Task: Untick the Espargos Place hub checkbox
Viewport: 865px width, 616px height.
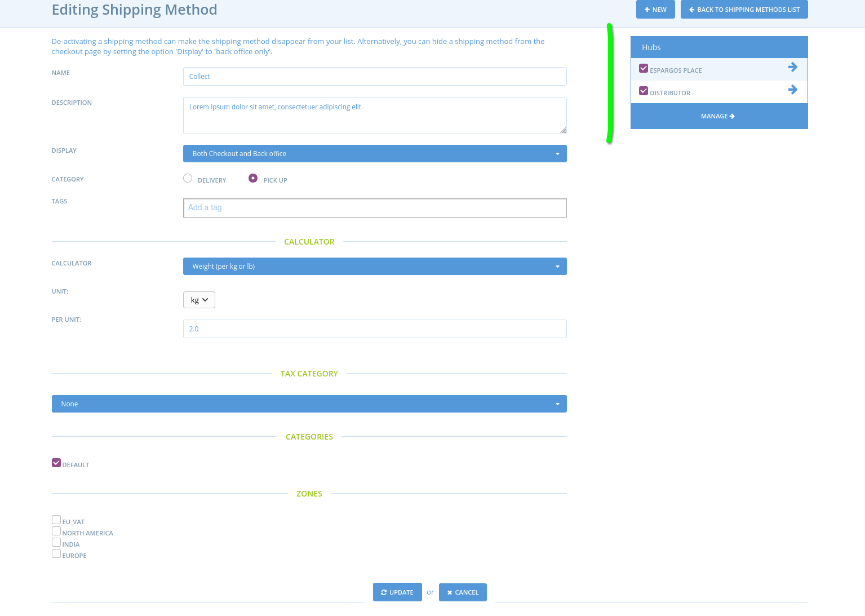Action: tap(644, 68)
